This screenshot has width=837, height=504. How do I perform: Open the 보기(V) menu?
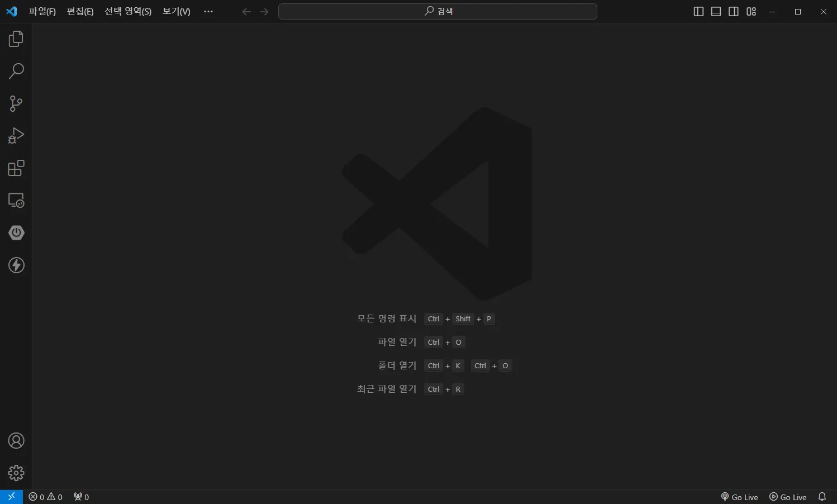coord(177,12)
